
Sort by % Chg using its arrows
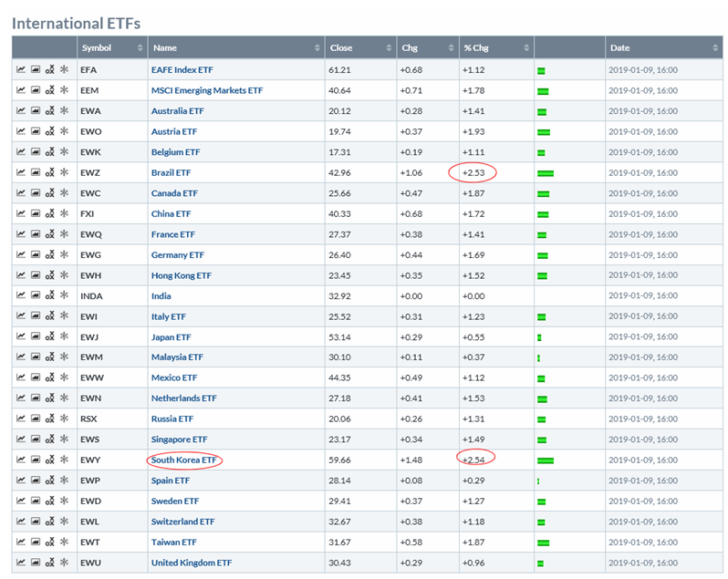pyautogui.click(x=525, y=47)
